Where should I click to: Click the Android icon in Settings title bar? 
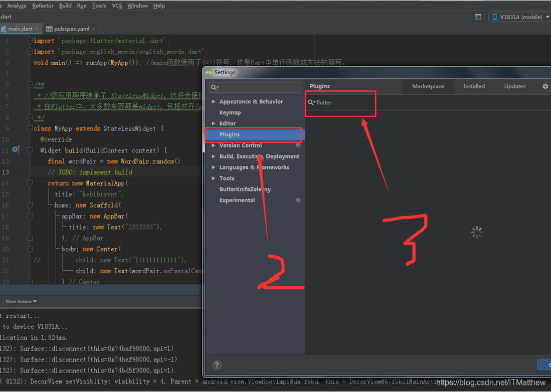(209, 72)
